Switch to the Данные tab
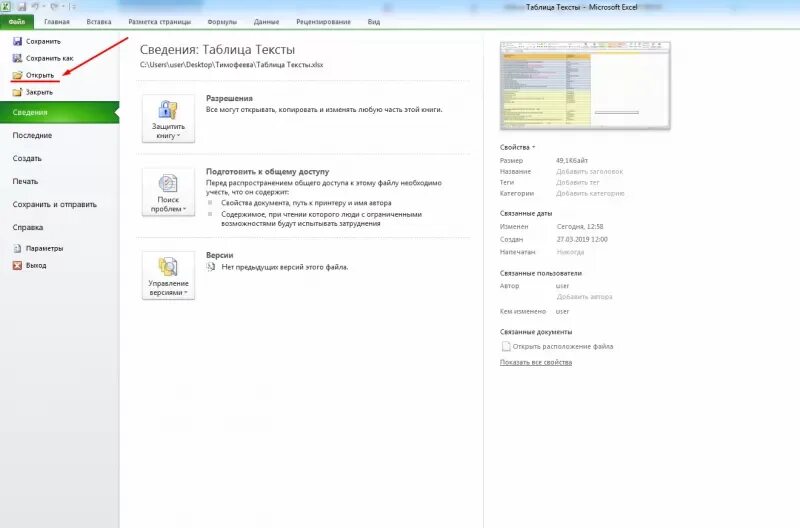Viewport: 800px width, 528px height. tap(266, 22)
